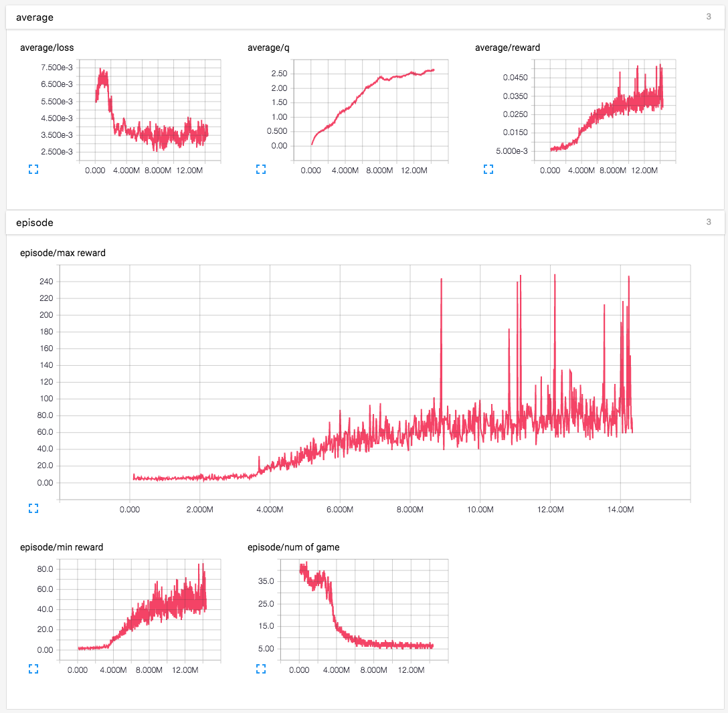
Task: Click the episode/num of game plot
Action: coord(365,610)
